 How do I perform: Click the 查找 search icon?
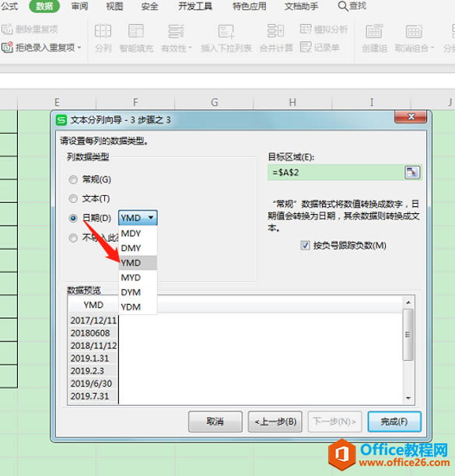(x=343, y=6)
